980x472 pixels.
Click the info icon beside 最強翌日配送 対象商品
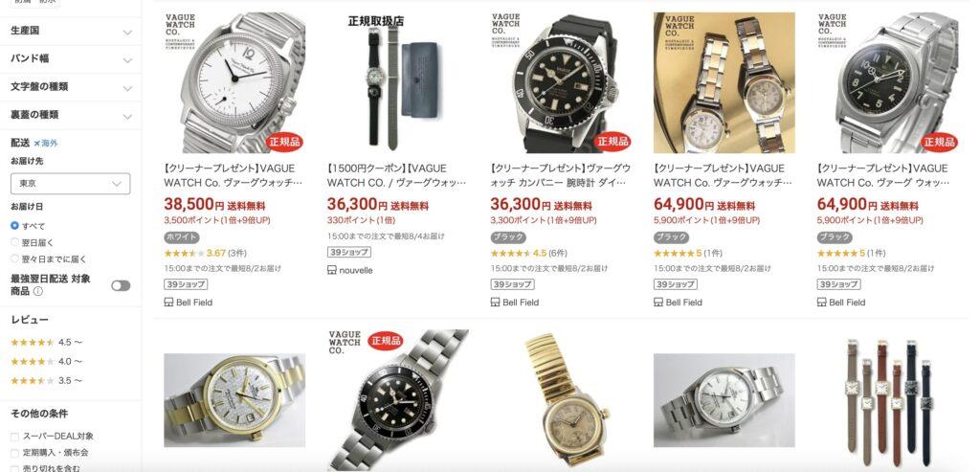37,291
